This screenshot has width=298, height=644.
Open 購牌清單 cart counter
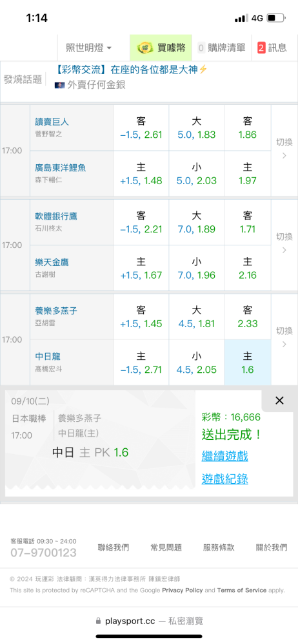221,48
